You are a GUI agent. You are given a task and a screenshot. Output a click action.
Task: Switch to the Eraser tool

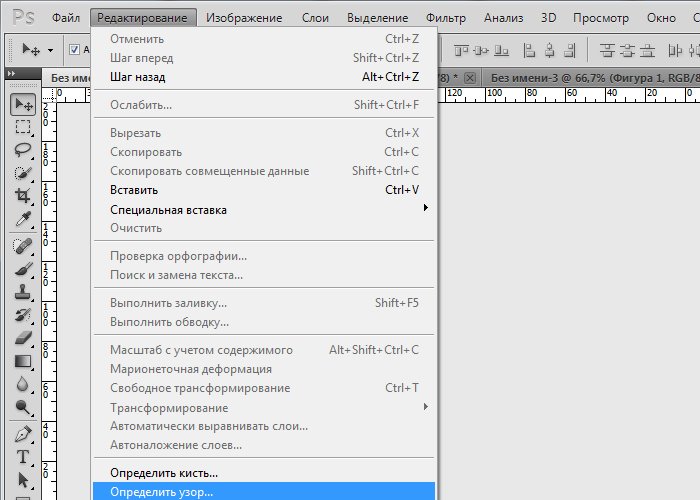pyautogui.click(x=22, y=338)
